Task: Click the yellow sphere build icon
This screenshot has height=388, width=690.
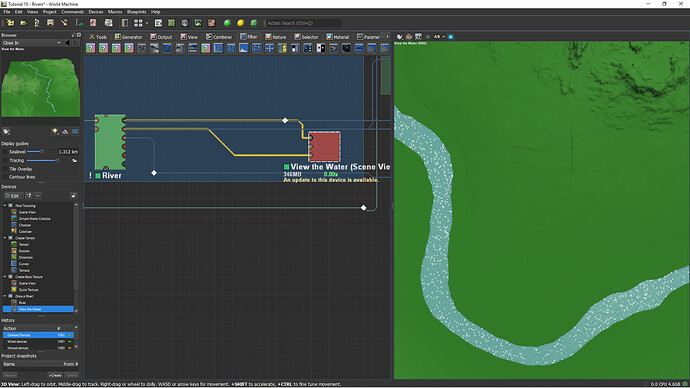Action: [240, 23]
